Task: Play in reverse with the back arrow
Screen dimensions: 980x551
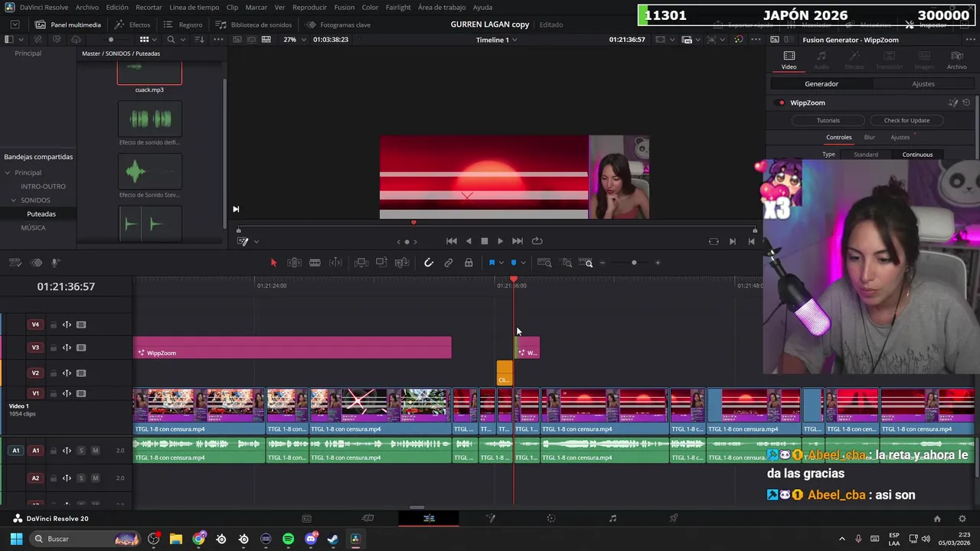Action: click(469, 241)
